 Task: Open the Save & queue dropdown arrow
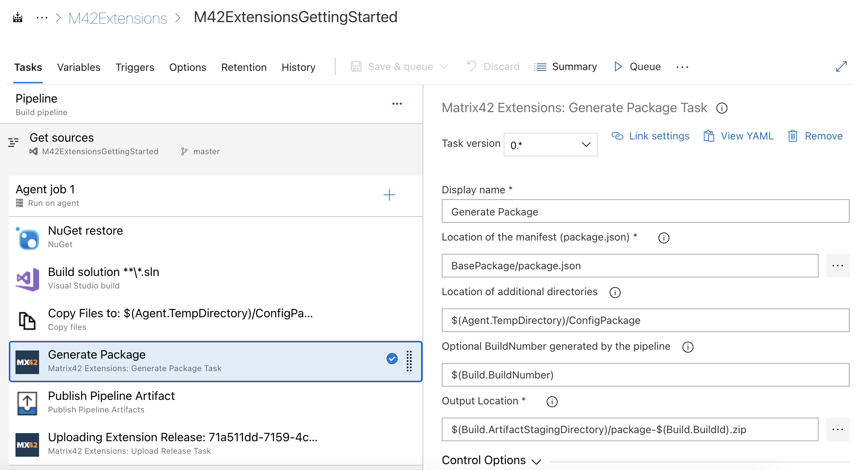click(443, 66)
